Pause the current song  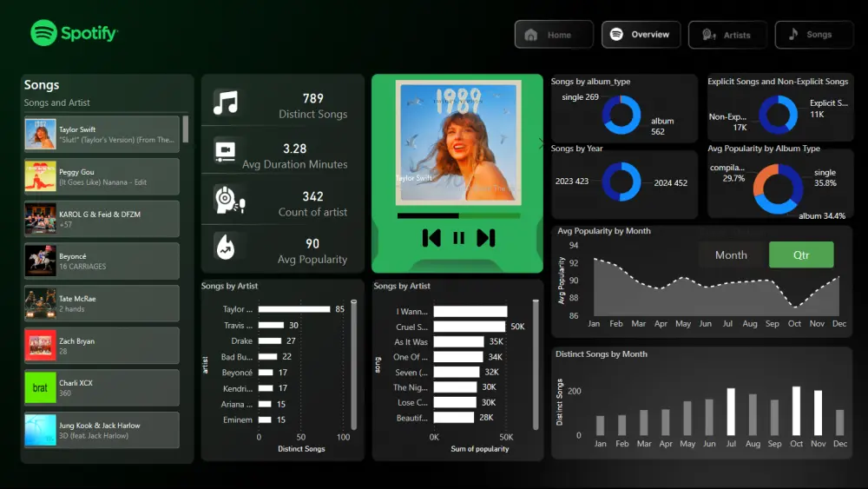coord(458,238)
